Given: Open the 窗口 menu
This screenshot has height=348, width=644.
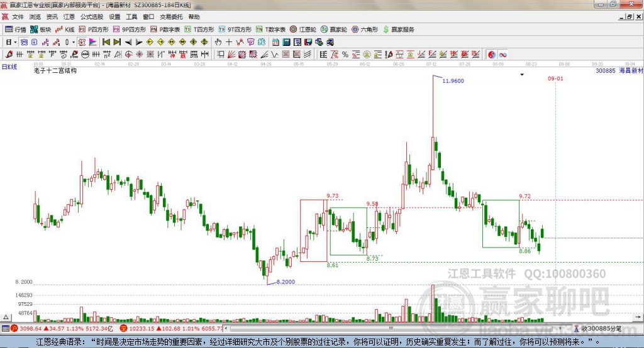Looking at the screenshot, I should 148,17.
